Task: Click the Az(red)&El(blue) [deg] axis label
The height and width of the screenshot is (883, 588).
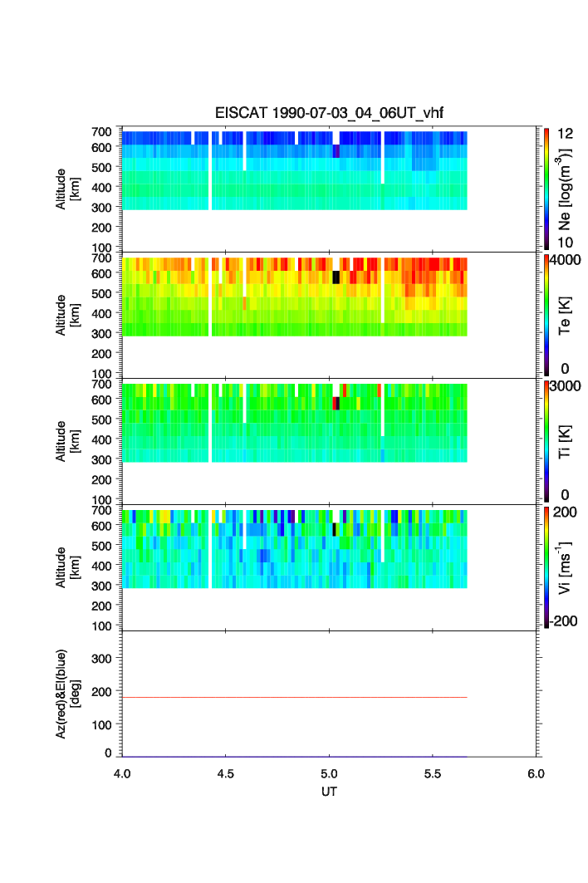Action: tap(67, 694)
